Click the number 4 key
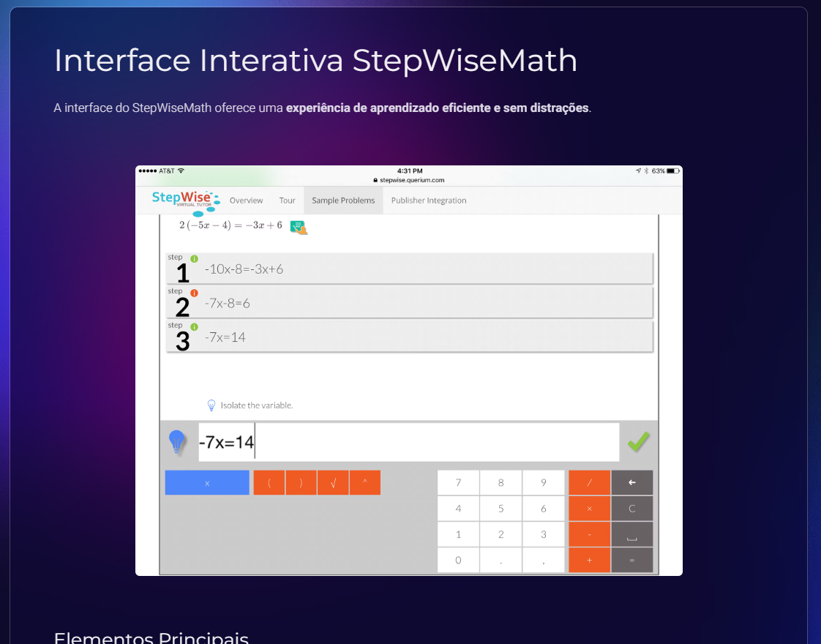This screenshot has width=821, height=644. [x=458, y=509]
